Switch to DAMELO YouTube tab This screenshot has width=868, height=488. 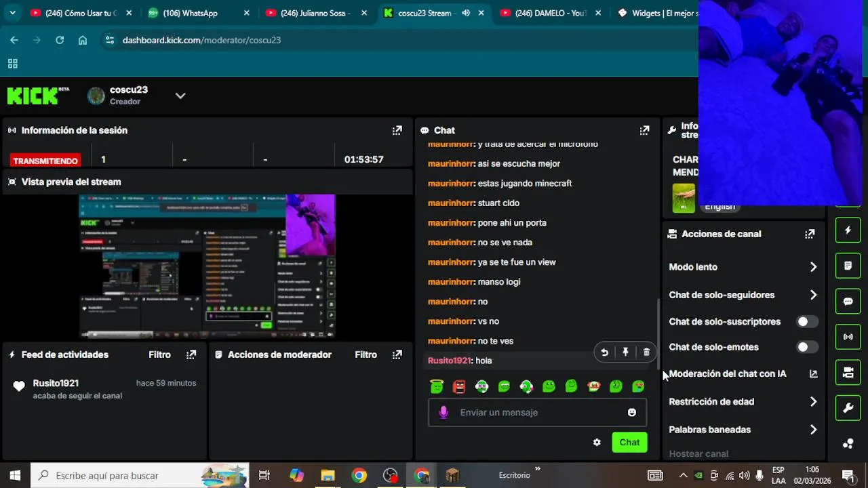click(x=549, y=13)
